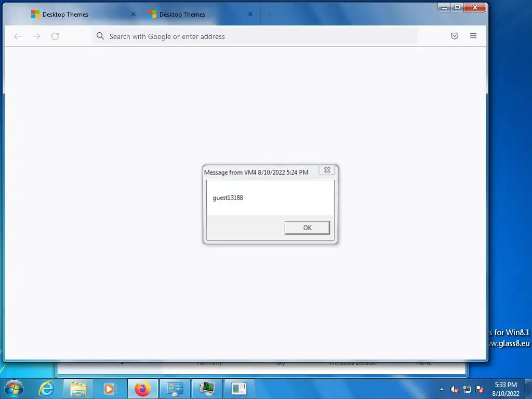
Task: Click the guest13188 message text
Action: pos(228,197)
